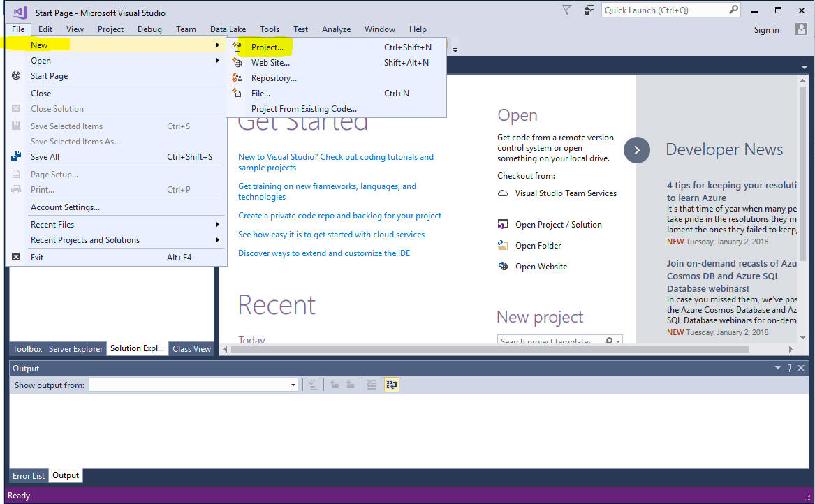Click the Quick Launch search box
Screen dimensions: 815x504
coord(664,10)
